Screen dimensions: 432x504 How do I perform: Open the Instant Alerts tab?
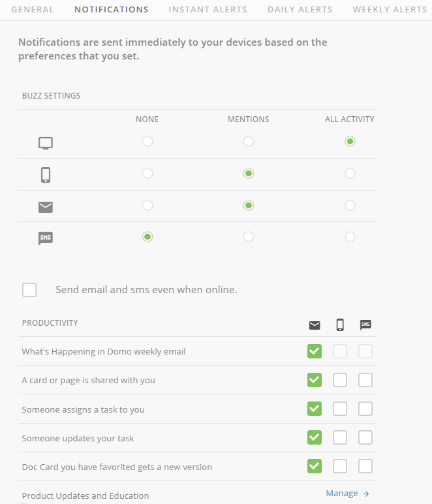pyautogui.click(x=208, y=10)
